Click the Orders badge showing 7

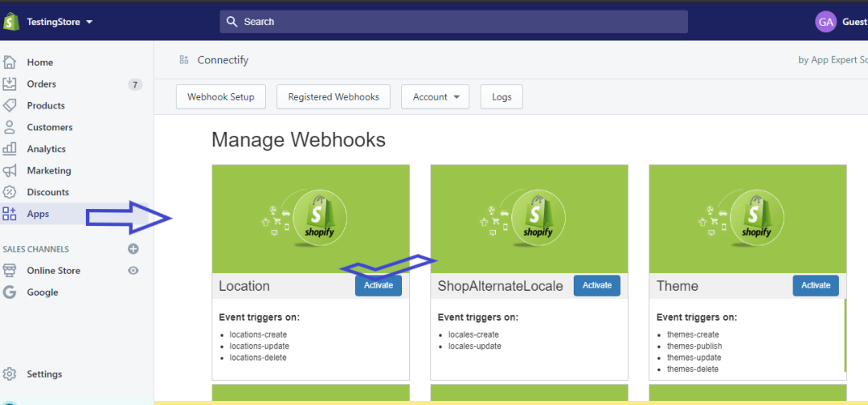pos(135,84)
